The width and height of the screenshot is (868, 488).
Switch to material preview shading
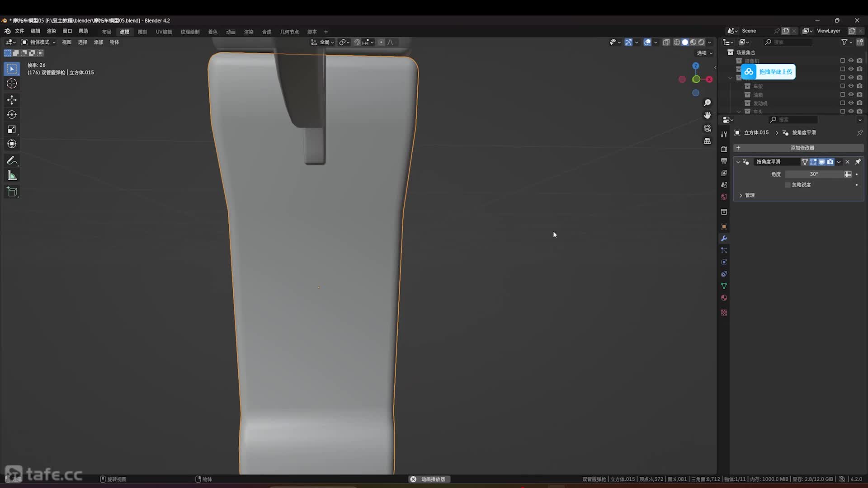[x=693, y=42]
